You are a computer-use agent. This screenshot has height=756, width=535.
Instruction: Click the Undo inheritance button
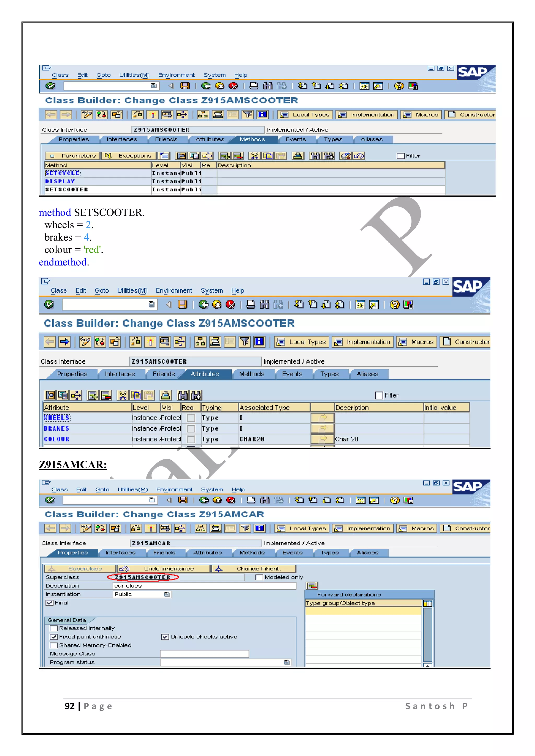pos(164,569)
